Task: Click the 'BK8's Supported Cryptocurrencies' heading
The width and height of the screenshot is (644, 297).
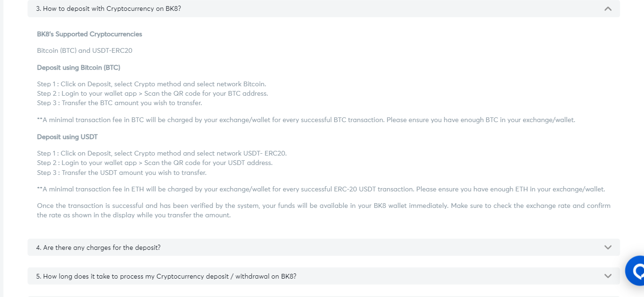Action: (90, 34)
